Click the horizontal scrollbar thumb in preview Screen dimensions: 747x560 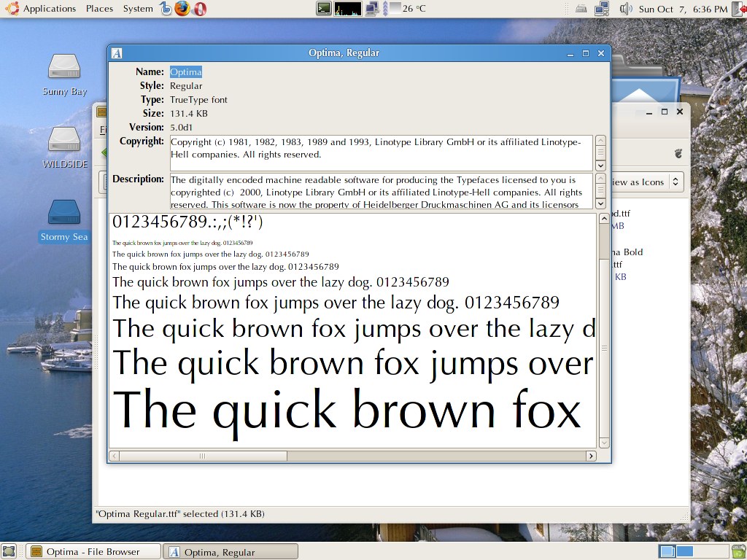203,456
